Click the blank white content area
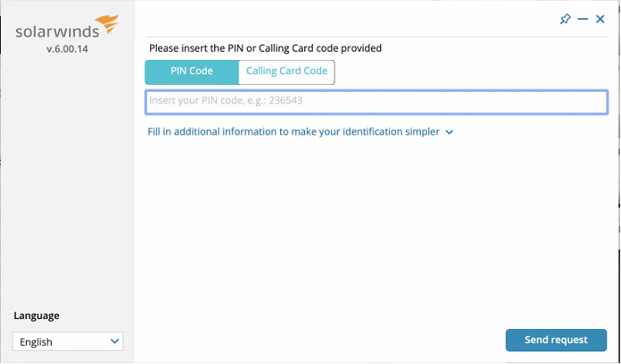 pyautogui.click(x=375, y=233)
